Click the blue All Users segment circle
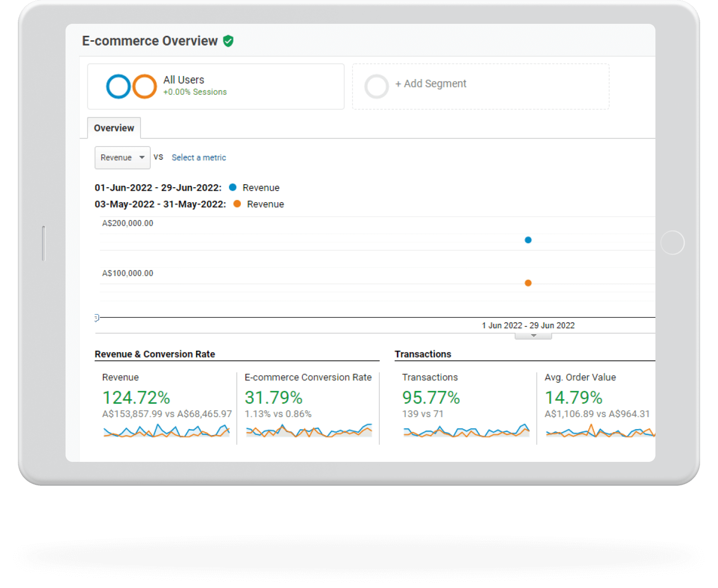Screen dimensions: 718x588 (x=118, y=86)
